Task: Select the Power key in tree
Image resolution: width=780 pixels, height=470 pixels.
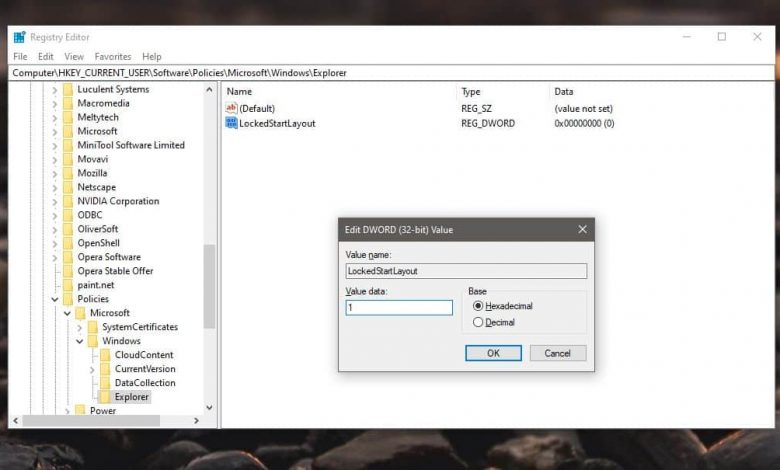Action: click(102, 410)
